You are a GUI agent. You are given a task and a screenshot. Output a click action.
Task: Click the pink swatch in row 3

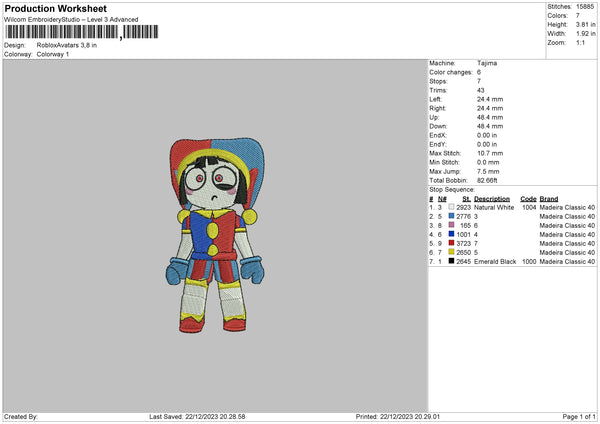pos(452,225)
